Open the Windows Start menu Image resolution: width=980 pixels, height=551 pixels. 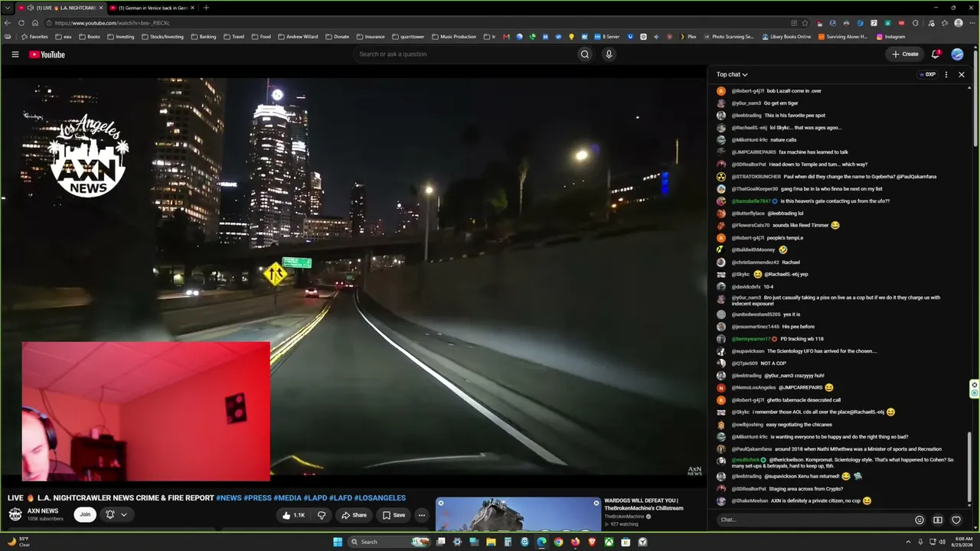(338, 542)
